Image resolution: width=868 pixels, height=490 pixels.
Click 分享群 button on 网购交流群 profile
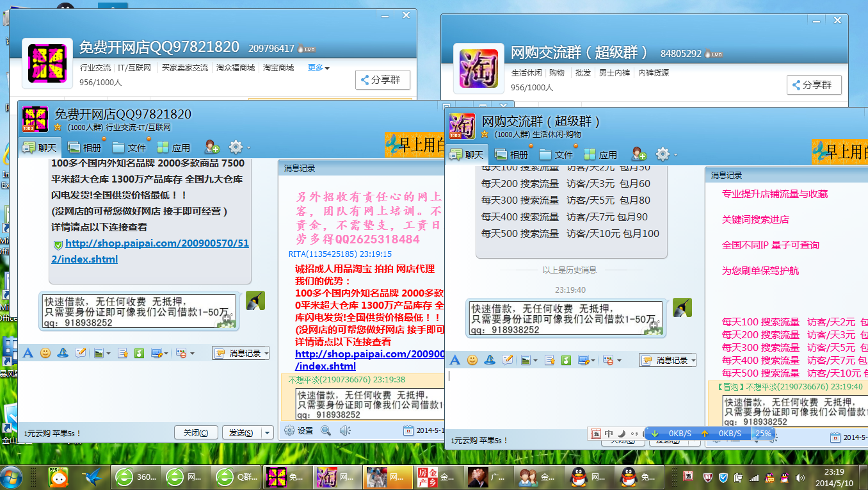814,85
